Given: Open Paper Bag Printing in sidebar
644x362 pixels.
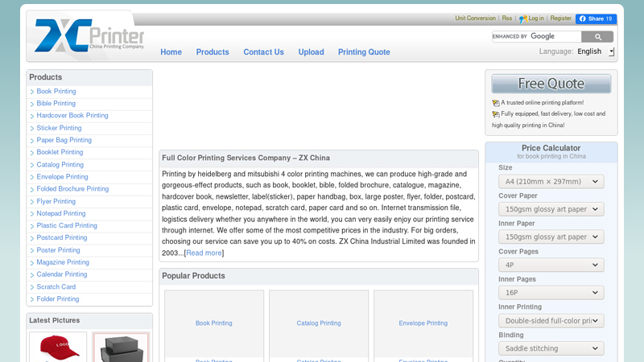Looking at the screenshot, I should click(x=64, y=140).
